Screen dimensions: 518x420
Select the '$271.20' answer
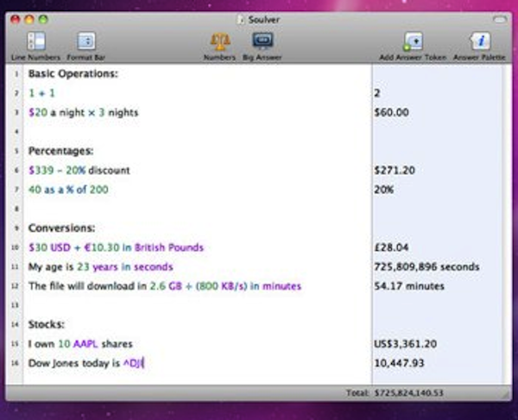(395, 170)
